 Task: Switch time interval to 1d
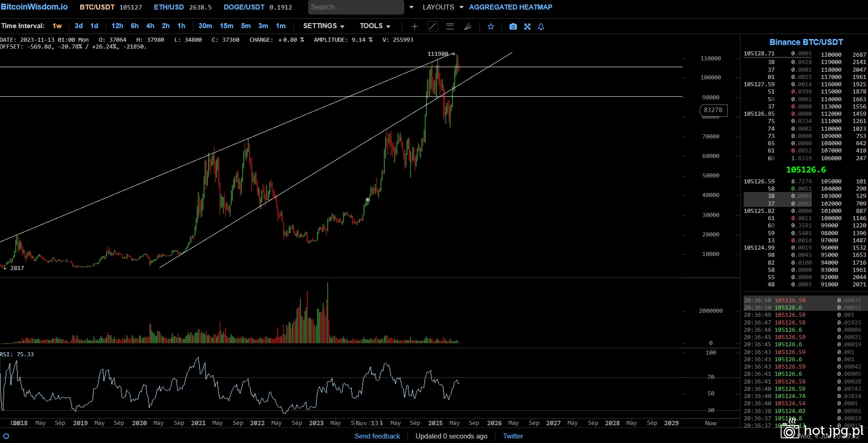point(94,26)
